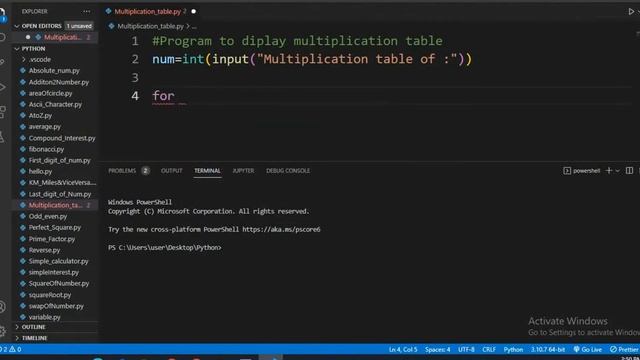The width and height of the screenshot is (640, 360).
Task: Open Run and Debug sidebar view
Action: (x=2, y=87)
